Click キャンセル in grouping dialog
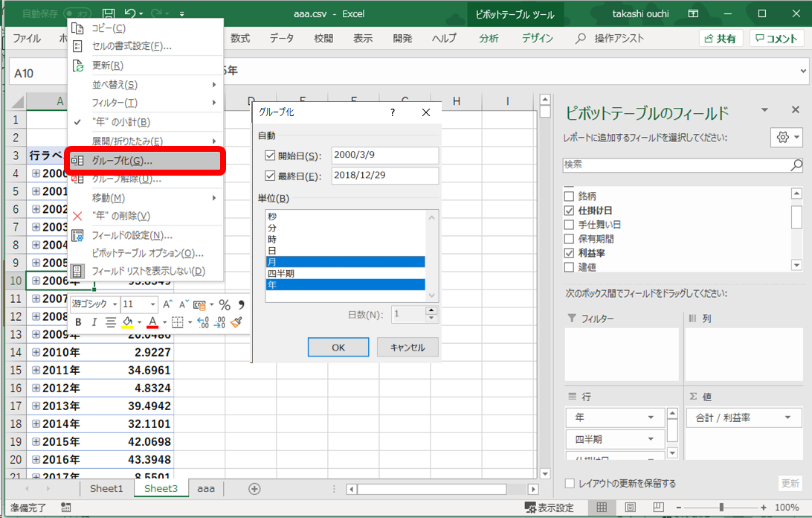812x518 pixels. click(407, 348)
